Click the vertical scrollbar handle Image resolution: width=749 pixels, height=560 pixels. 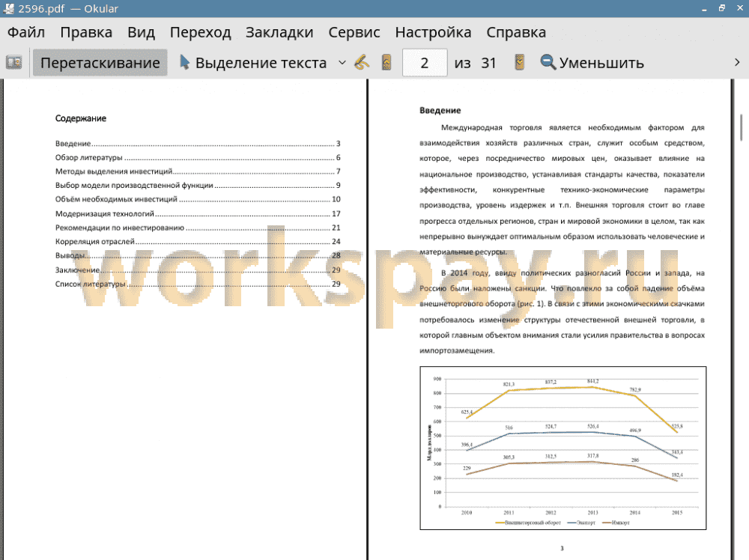click(x=742, y=127)
